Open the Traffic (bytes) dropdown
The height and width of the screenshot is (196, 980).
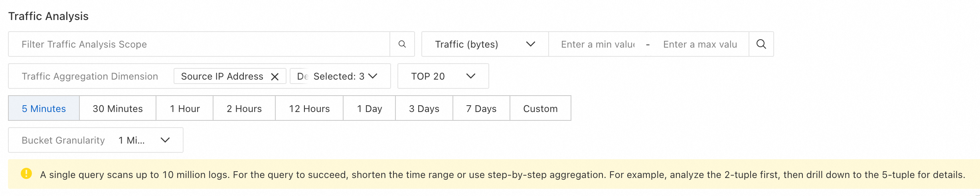click(485, 44)
